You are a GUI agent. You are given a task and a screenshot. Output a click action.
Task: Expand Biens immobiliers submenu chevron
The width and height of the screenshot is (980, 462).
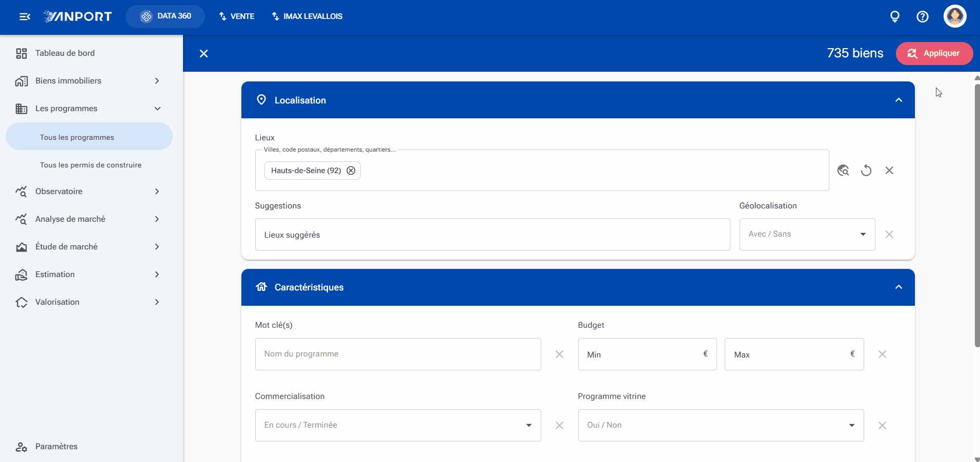pos(157,81)
